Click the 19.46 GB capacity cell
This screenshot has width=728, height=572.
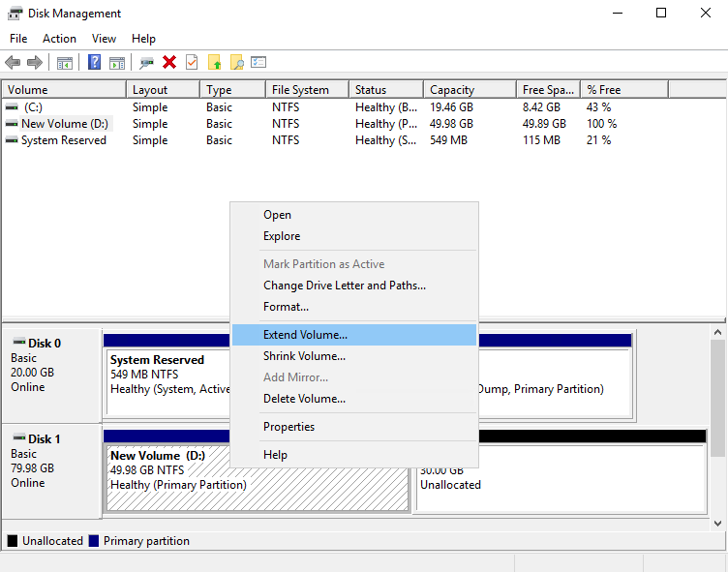pyautogui.click(x=451, y=107)
